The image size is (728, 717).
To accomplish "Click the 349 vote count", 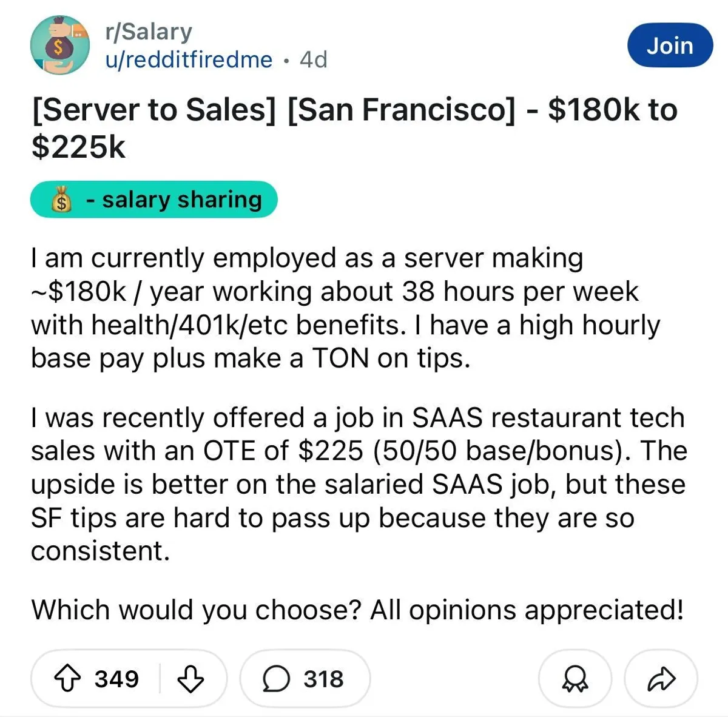I will [x=116, y=679].
